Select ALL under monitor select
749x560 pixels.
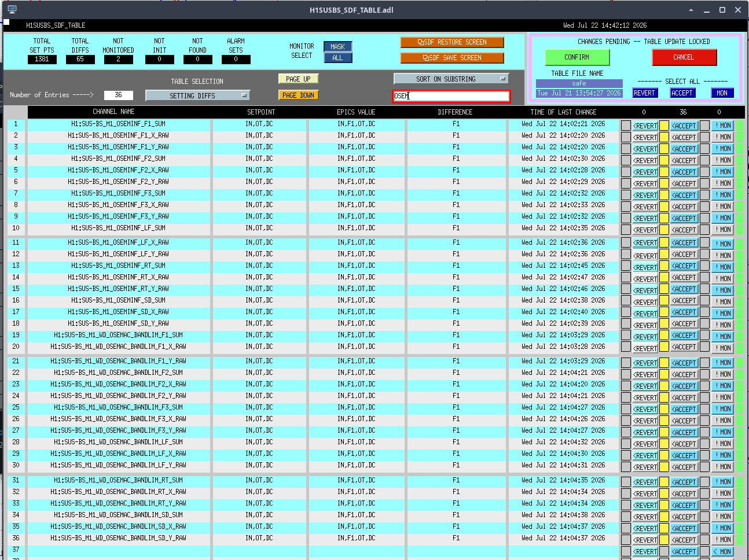pyautogui.click(x=338, y=58)
